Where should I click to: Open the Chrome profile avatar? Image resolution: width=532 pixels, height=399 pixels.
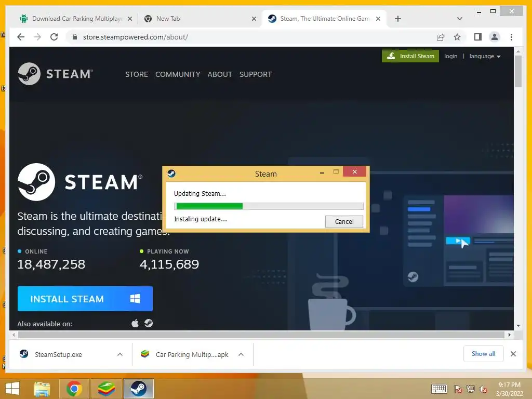(495, 37)
